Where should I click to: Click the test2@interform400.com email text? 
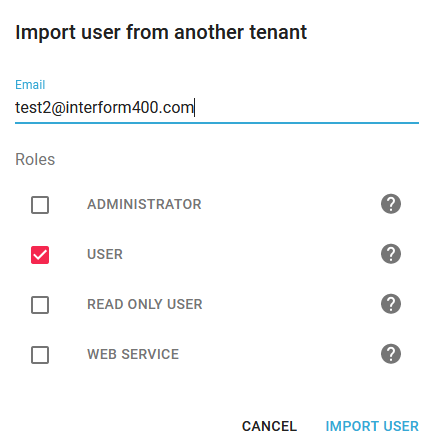104,108
